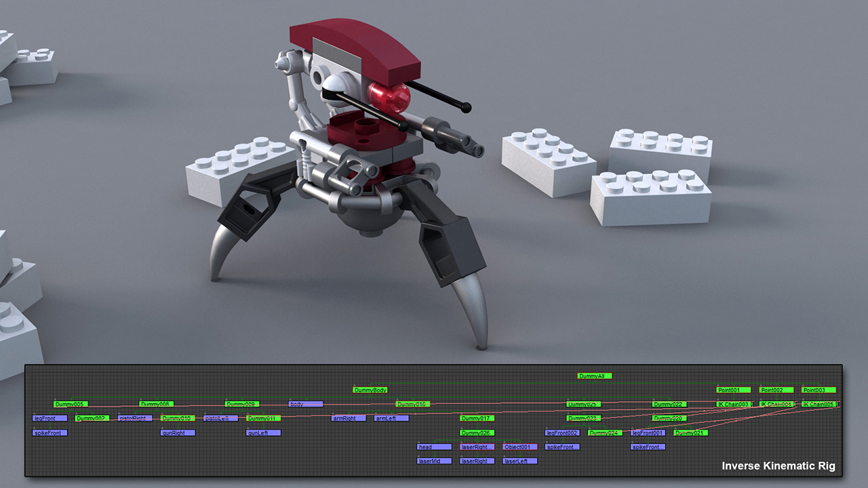
Task: Click the DummyBody node
Action: click(x=370, y=390)
